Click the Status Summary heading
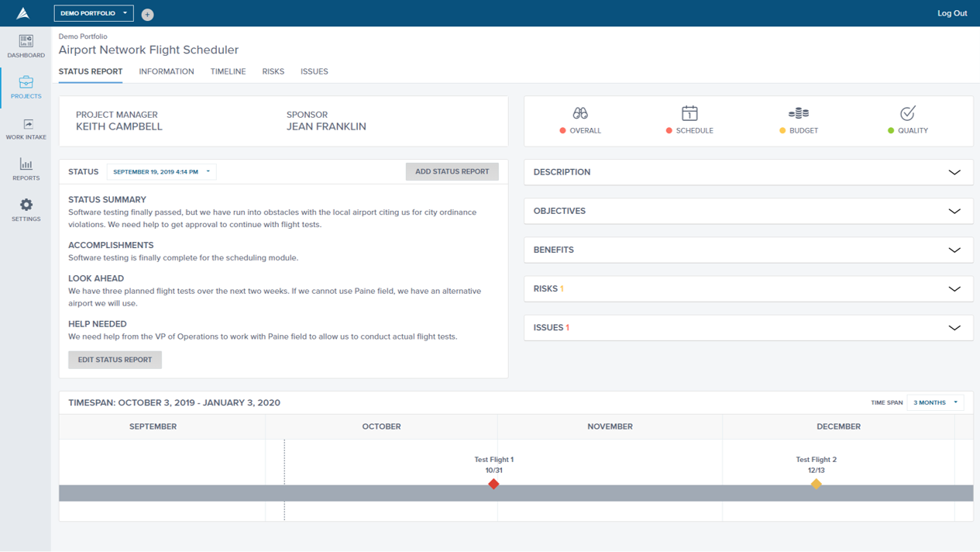980x552 pixels. tap(107, 200)
